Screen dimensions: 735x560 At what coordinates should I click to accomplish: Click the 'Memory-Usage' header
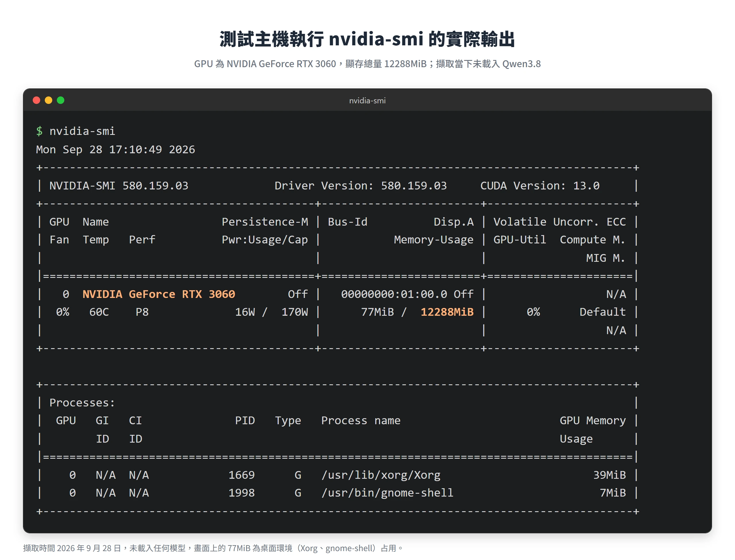click(x=434, y=240)
